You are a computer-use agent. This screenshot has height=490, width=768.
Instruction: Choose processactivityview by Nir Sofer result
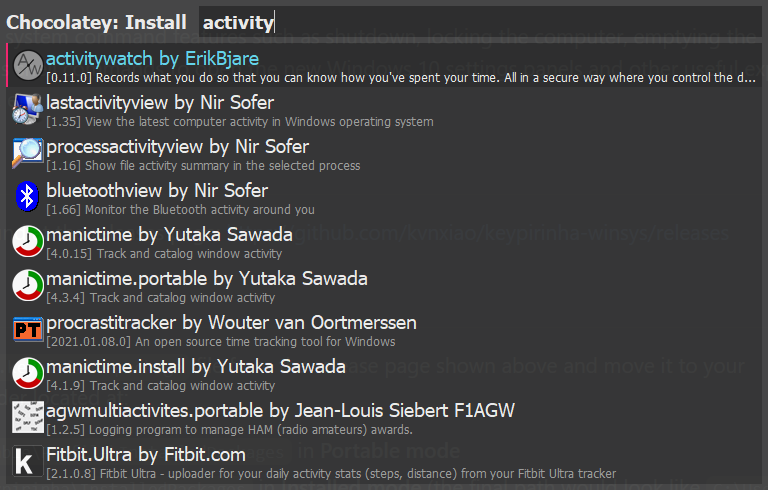pyautogui.click(x=384, y=153)
